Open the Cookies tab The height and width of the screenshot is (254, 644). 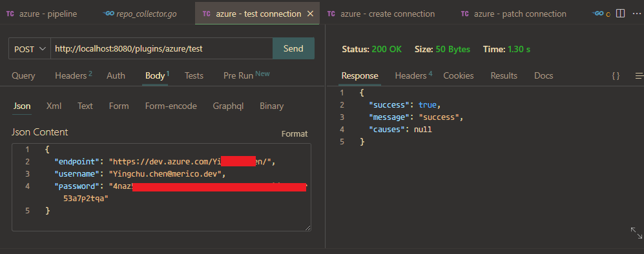(459, 76)
